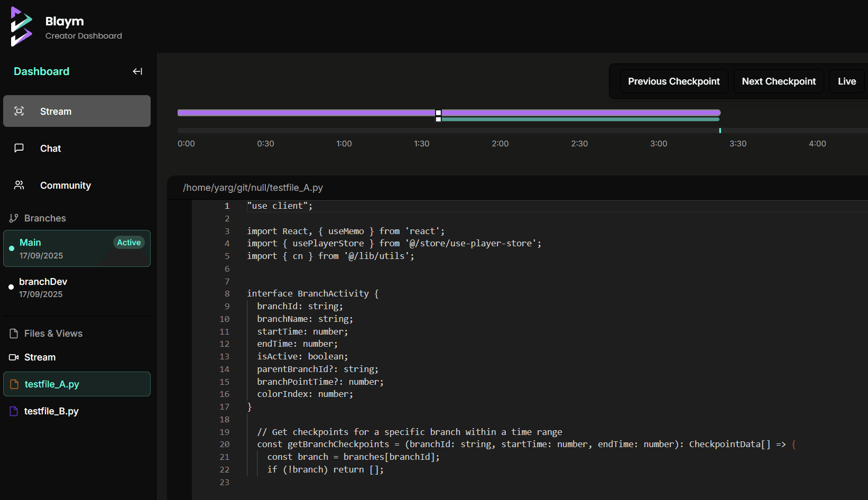Image resolution: width=868 pixels, height=500 pixels.
Task: Click the file icon beside testfile_B.py
Action: coord(14,411)
